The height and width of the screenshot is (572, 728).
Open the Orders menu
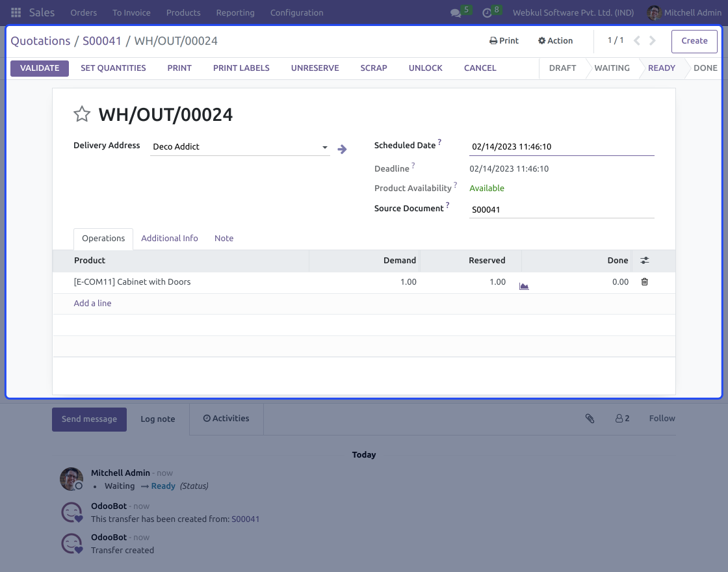[84, 13]
